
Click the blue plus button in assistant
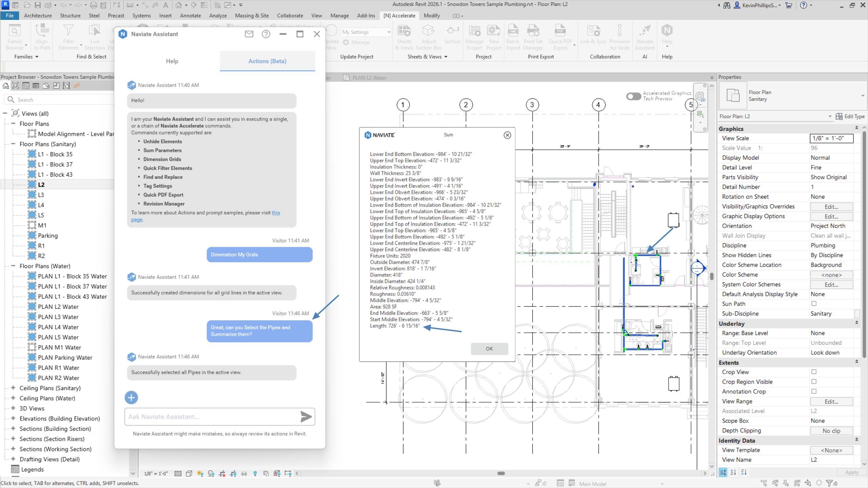[131, 398]
